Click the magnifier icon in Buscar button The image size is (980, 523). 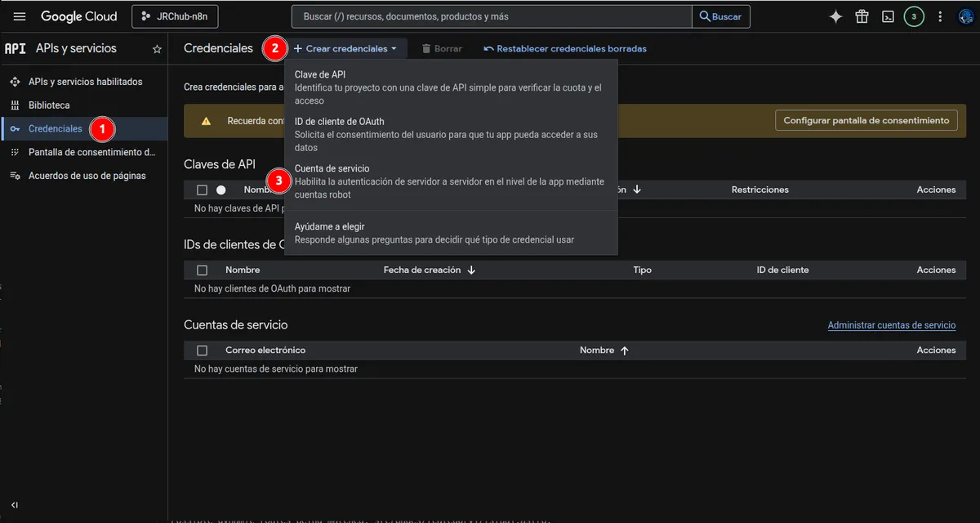[704, 16]
